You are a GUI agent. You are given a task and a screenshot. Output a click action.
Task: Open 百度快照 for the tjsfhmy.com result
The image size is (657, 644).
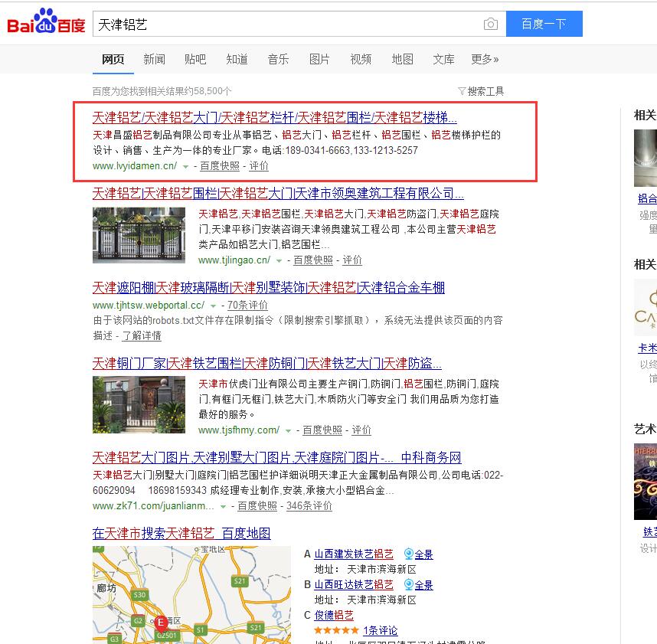[322, 430]
